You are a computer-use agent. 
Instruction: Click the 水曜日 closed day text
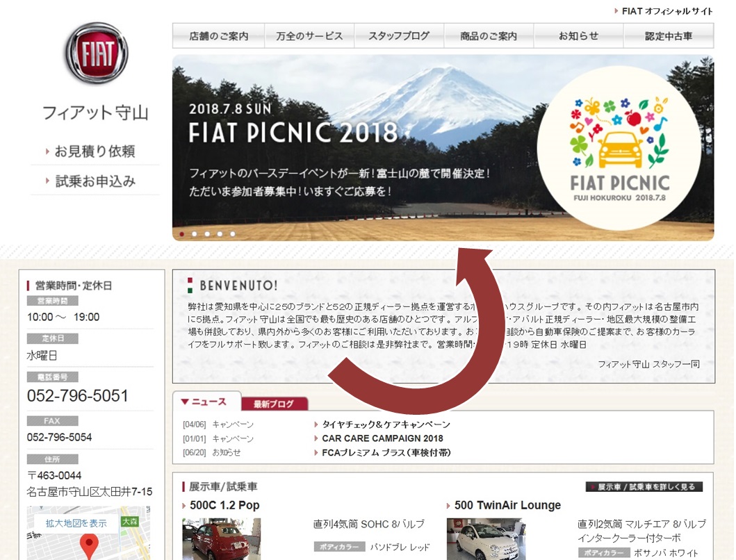coord(42,355)
